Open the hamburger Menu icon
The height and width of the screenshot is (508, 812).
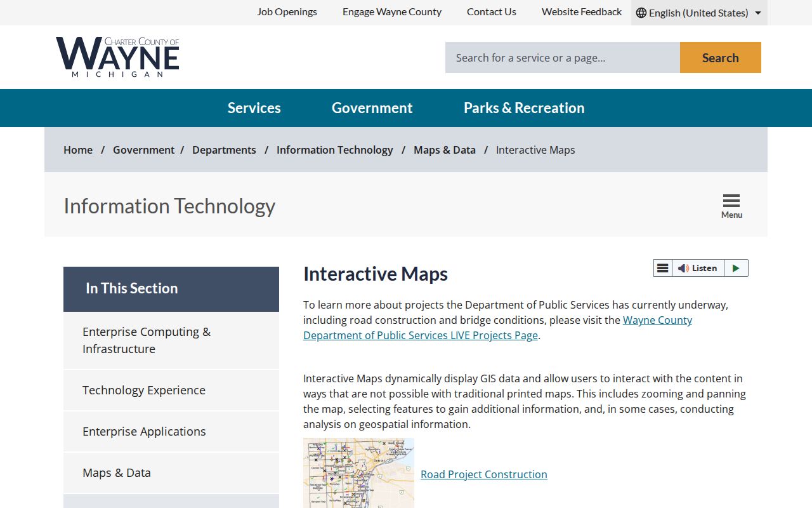tap(731, 206)
